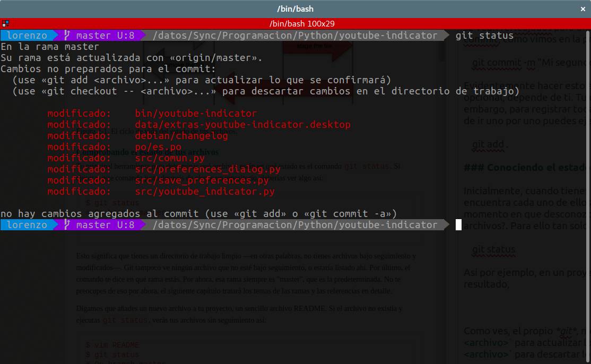Viewport: 591px width, 364px height.
Task: Click "modificado:" beside bin/youtube-indicator
Action: (79, 114)
